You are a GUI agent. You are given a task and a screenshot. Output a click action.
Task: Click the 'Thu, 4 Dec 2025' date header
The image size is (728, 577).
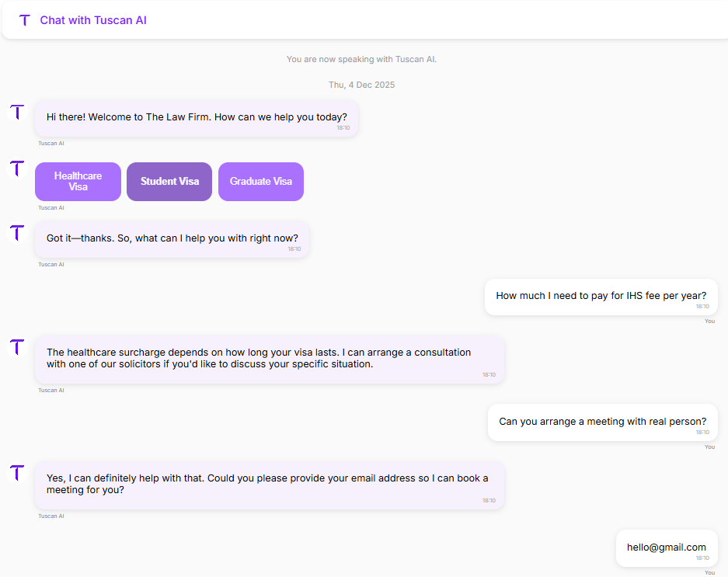361,85
